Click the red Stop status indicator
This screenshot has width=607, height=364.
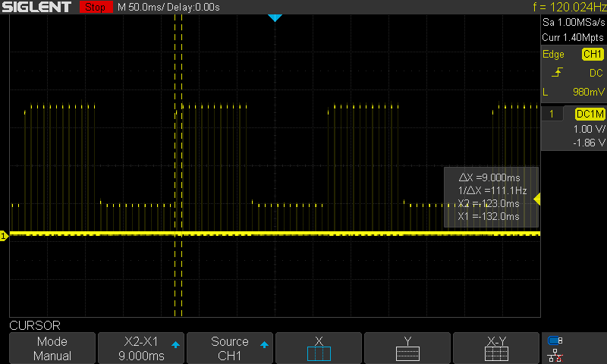(96, 7)
